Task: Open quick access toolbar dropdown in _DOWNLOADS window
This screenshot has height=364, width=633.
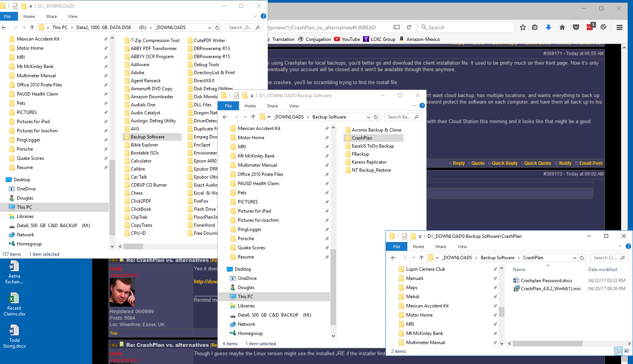Action: tap(31, 6)
